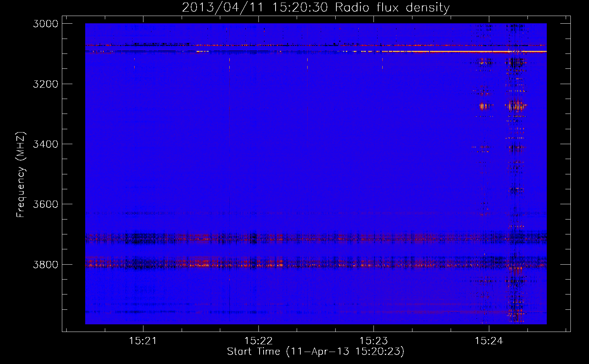Click the plot title "2013/04/11 15:20:30 Radio flux density"

316,8
